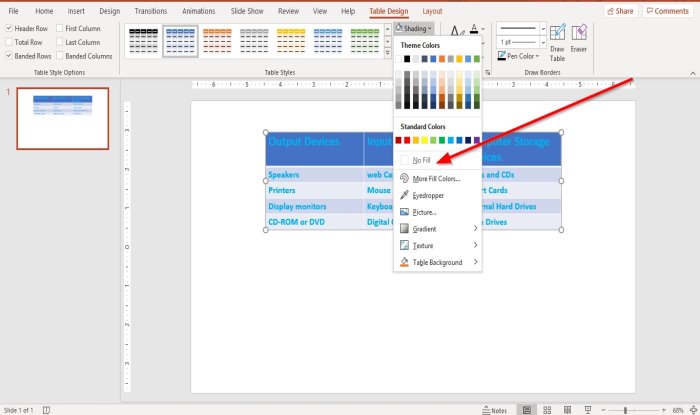Switch to the Design tab
700x415 pixels.
[x=109, y=11]
